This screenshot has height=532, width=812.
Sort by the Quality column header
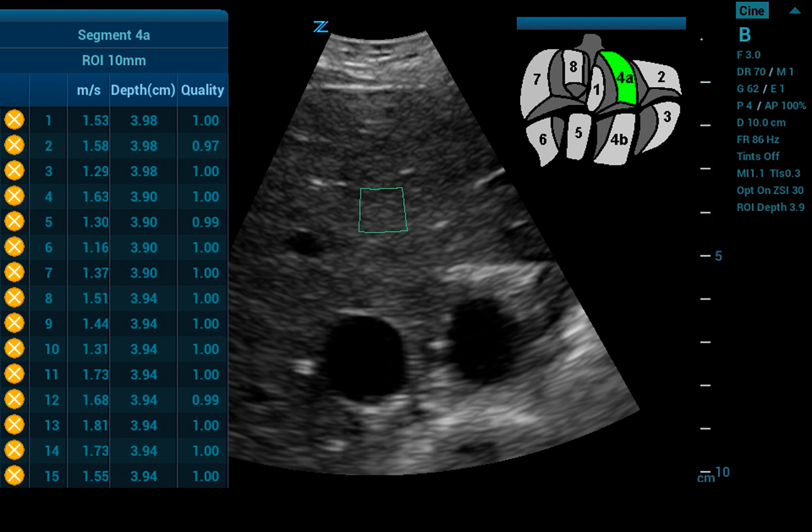(x=202, y=90)
